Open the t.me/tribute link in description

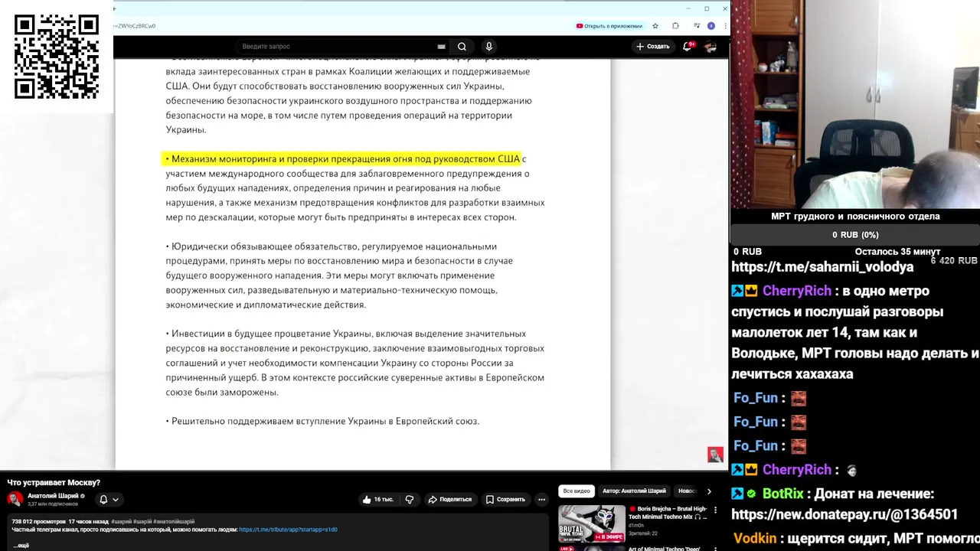(x=288, y=530)
